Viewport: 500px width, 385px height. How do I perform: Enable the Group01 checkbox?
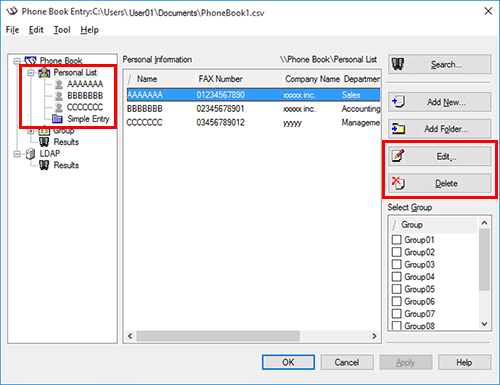click(396, 240)
